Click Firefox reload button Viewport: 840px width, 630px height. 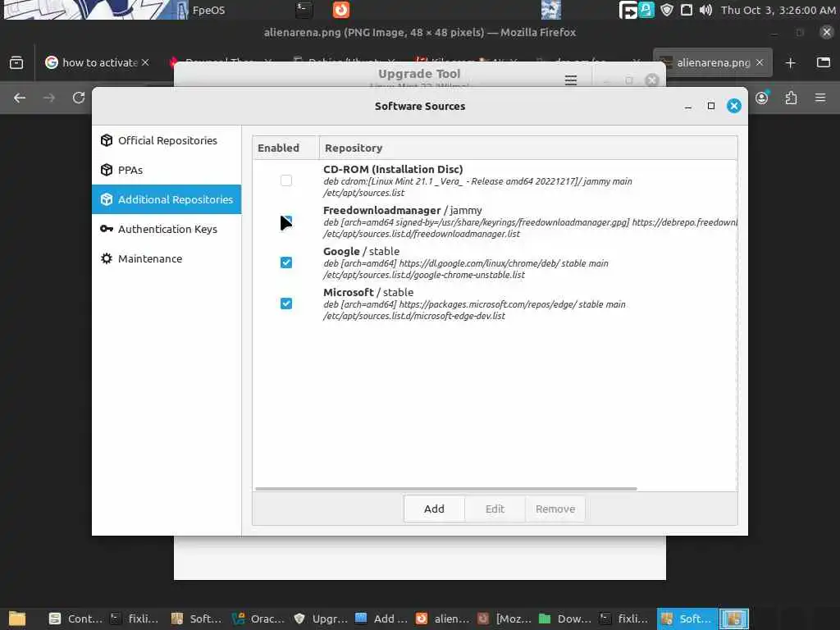pyautogui.click(x=79, y=98)
